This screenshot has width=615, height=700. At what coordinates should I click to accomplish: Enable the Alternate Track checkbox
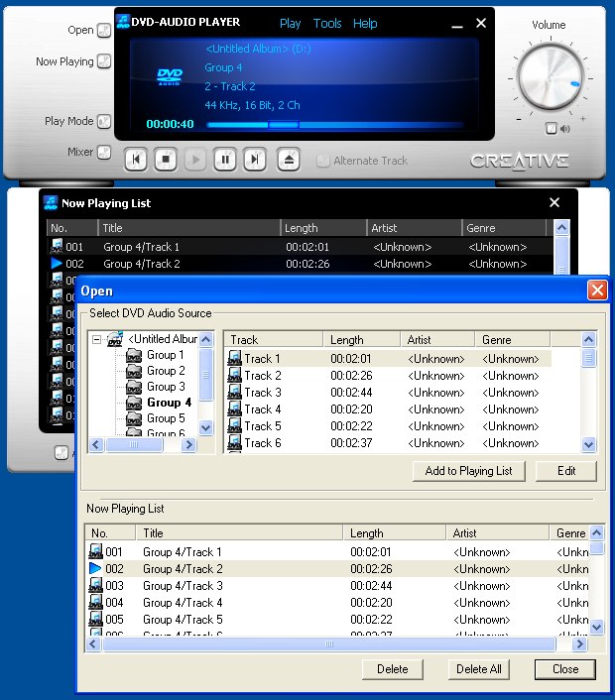pyautogui.click(x=322, y=161)
